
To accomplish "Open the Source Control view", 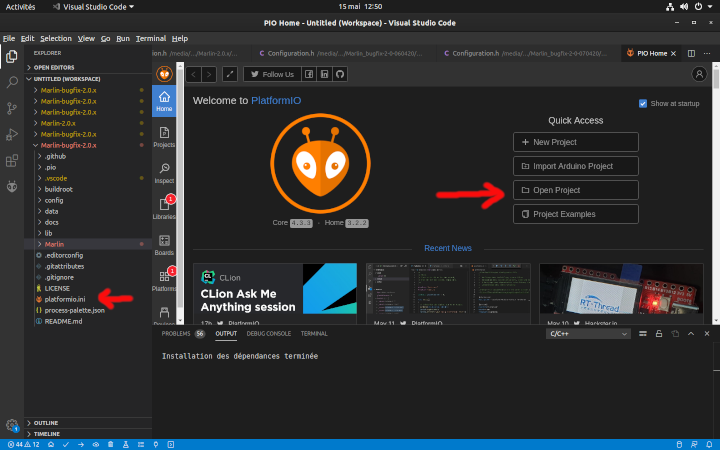I will [x=12, y=108].
